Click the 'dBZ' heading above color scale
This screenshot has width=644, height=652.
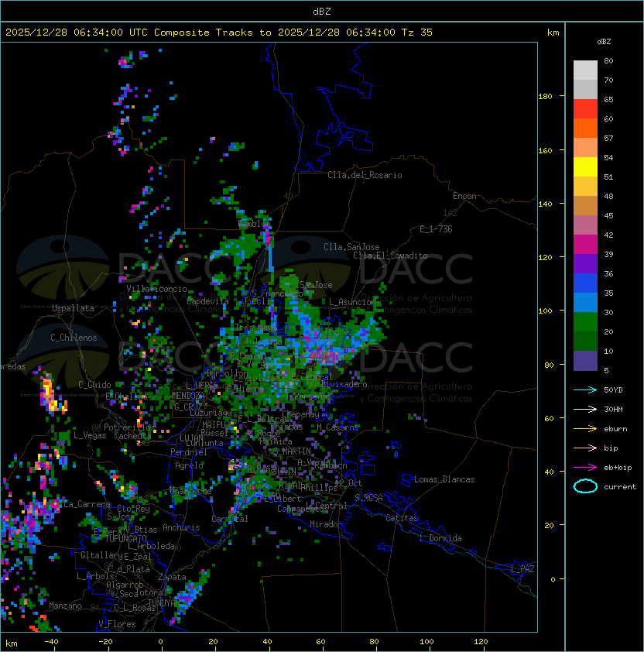604,42
